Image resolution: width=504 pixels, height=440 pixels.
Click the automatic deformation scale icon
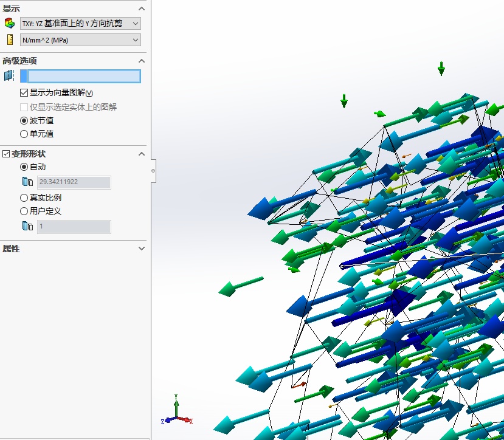[x=27, y=182]
